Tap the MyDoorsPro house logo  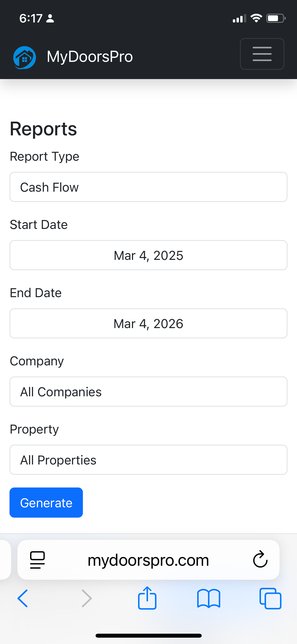(25, 57)
